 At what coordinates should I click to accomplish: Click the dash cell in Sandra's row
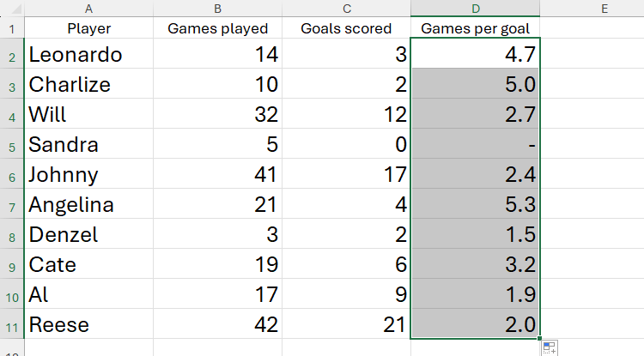click(x=476, y=145)
